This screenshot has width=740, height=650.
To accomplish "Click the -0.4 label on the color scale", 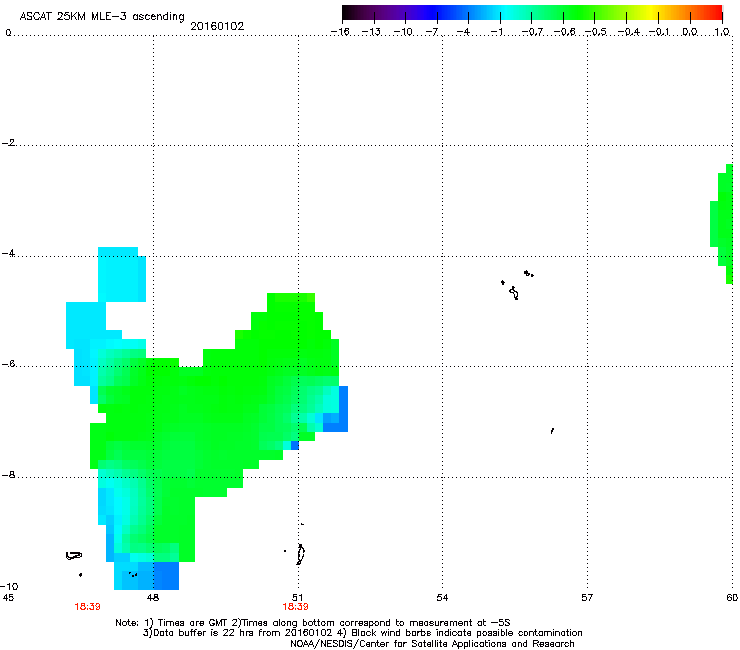I will (x=628, y=32).
